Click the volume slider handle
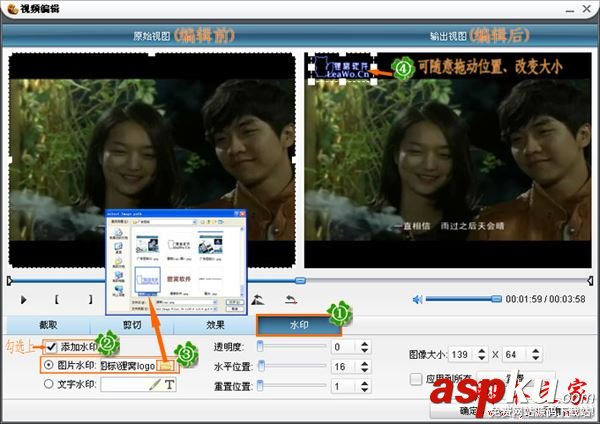The image size is (600, 424). coord(496,298)
